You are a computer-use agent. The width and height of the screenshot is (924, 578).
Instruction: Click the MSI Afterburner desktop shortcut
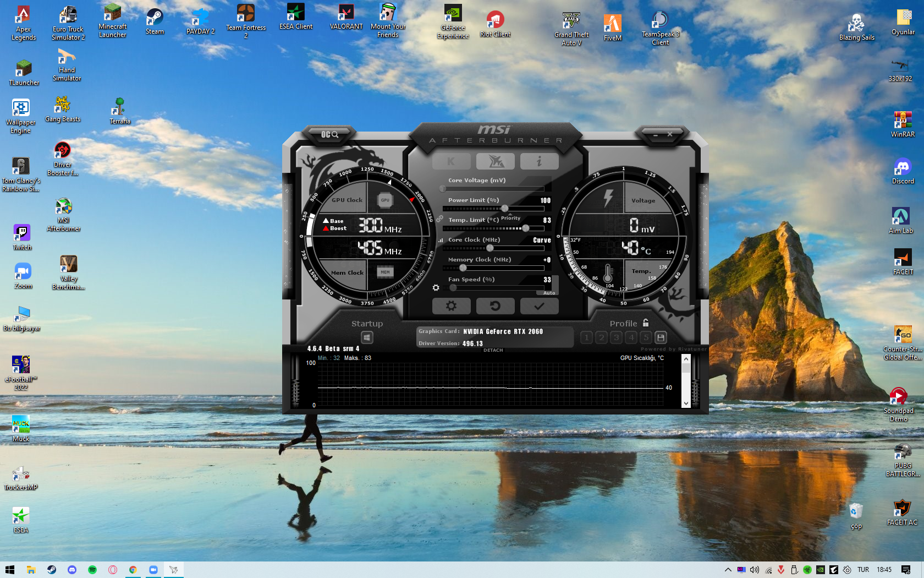[x=64, y=215]
